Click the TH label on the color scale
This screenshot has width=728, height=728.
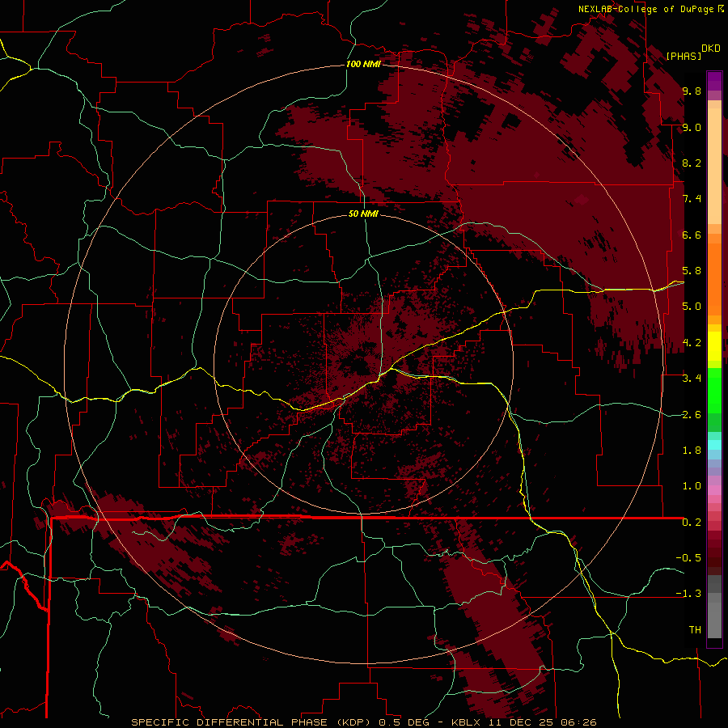695,630
